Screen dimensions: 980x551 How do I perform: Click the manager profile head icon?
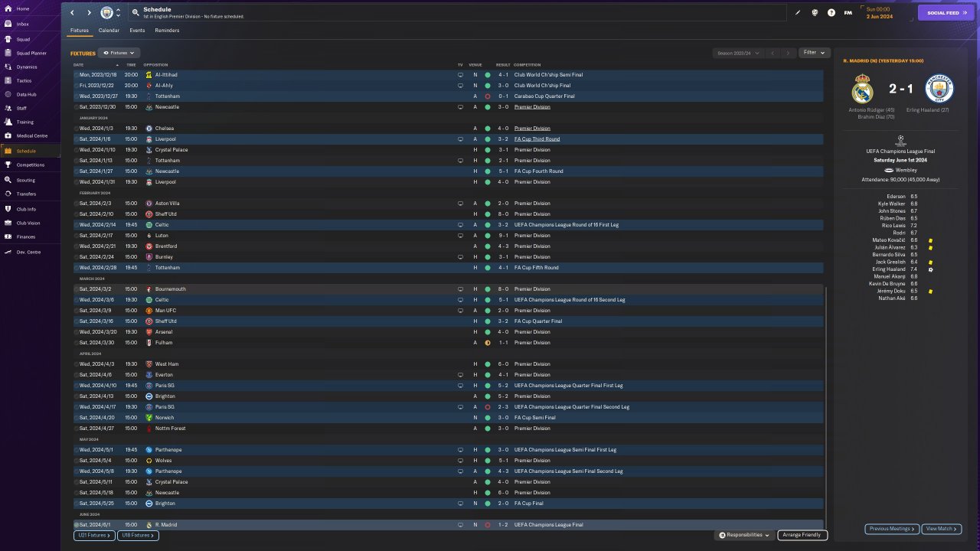click(x=815, y=12)
